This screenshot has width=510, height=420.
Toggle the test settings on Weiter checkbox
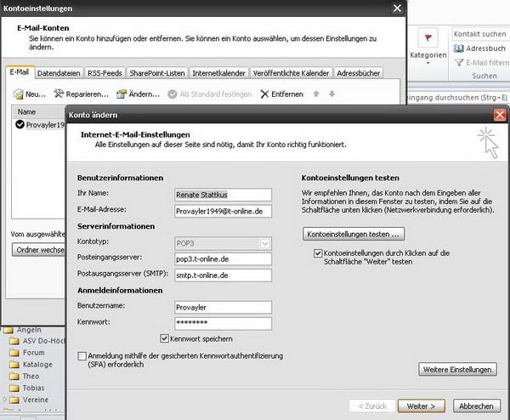318,253
